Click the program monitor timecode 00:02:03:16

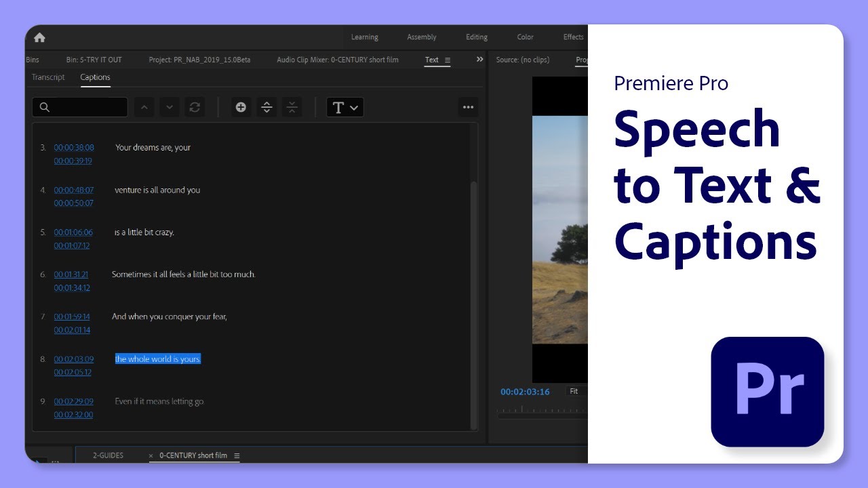point(525,392)
